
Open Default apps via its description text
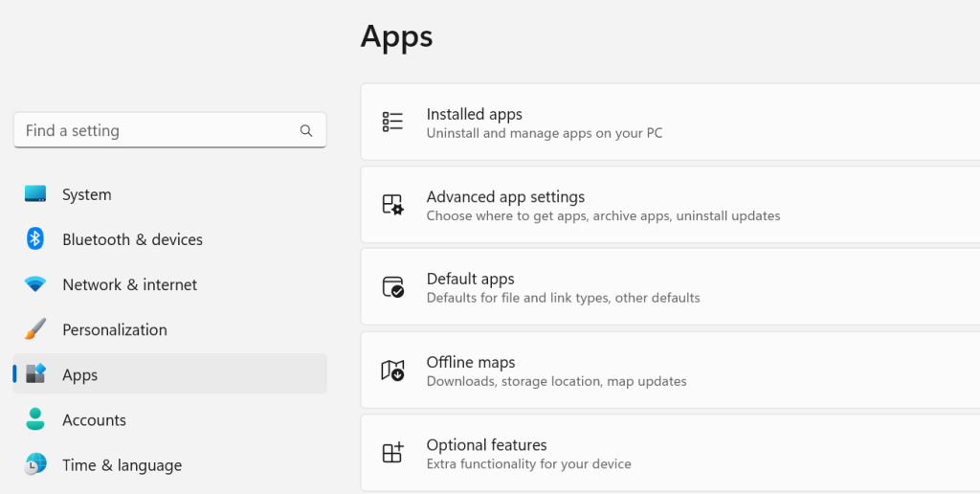coord(563,298)
